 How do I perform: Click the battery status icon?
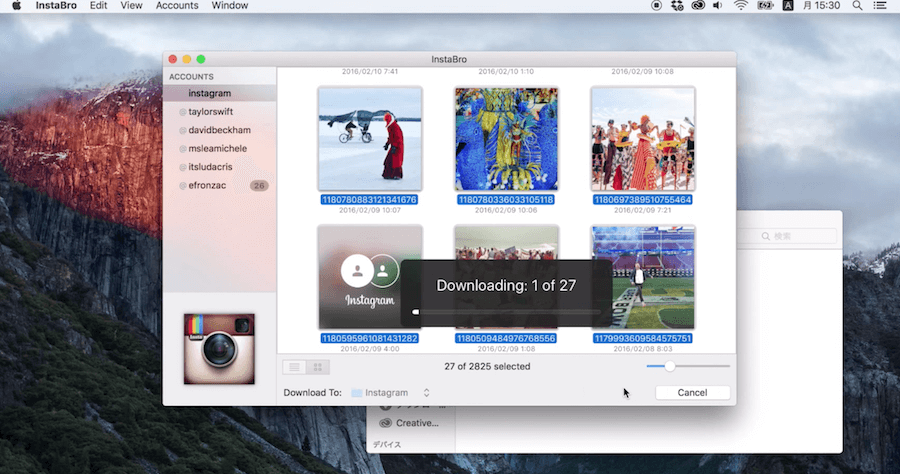point(765,6)
